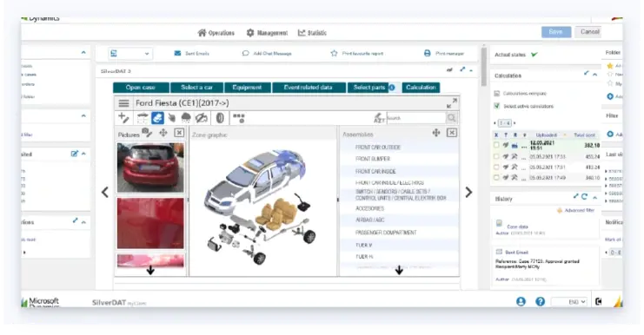
Task: Click Print favourite report star
Action: pyautogui.click(x=334, y=53)
